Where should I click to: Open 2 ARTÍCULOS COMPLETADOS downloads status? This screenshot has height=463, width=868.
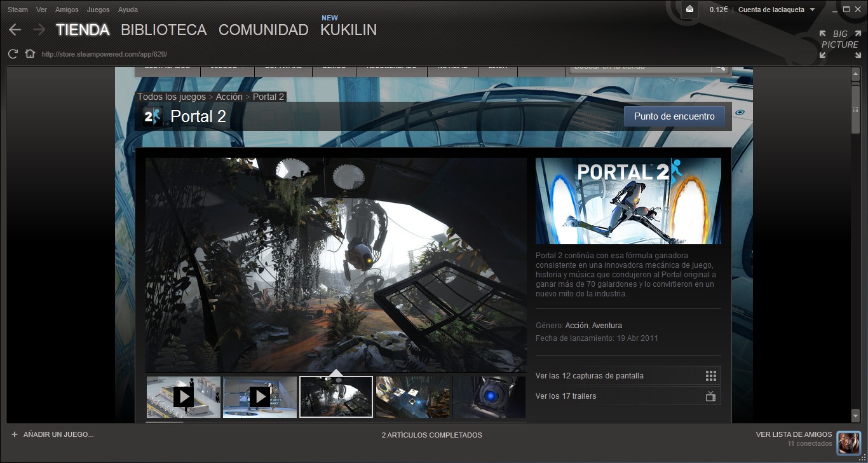click(x=431, y=435)
